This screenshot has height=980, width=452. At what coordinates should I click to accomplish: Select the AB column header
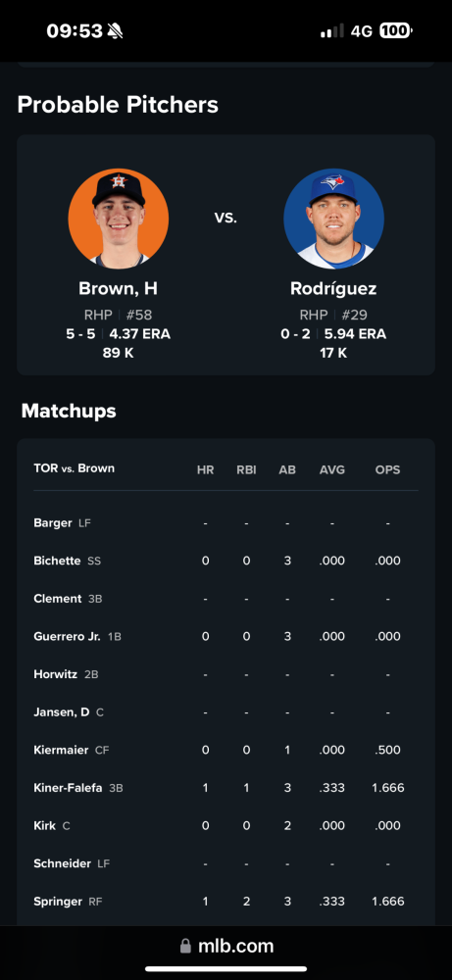(x=287, y=470)
